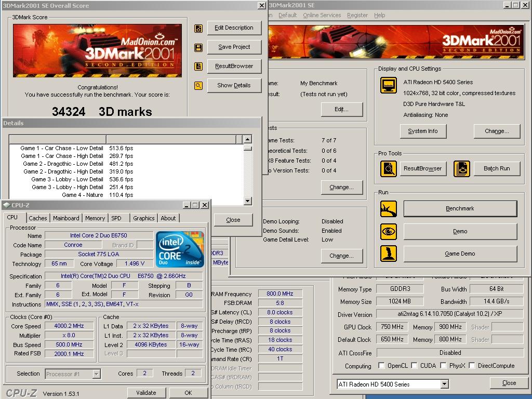Image resolution: width=532 pixels, height=399 pixels.
Task: Click Change... below the test counts
Action: coord(342,187)
